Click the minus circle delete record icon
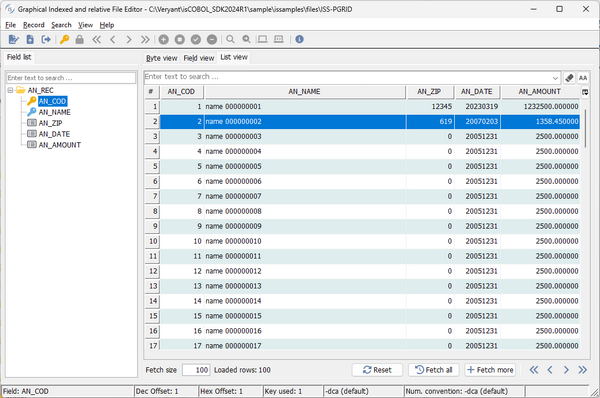The image size is (600, 398). (x=212, y=39)
